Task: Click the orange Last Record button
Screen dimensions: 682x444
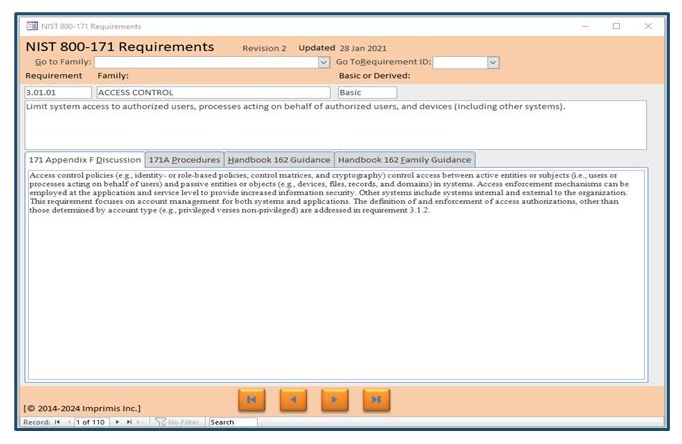Action: point(376,400)
